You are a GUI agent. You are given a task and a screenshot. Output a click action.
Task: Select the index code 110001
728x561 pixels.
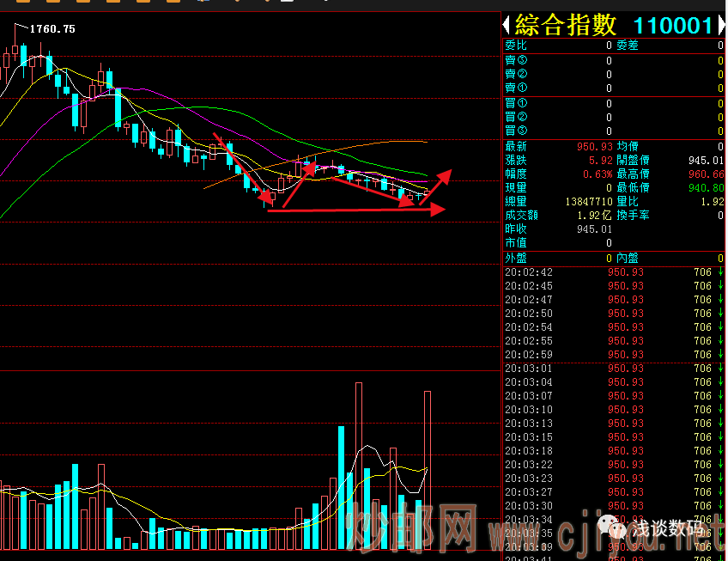pos(672,26)
